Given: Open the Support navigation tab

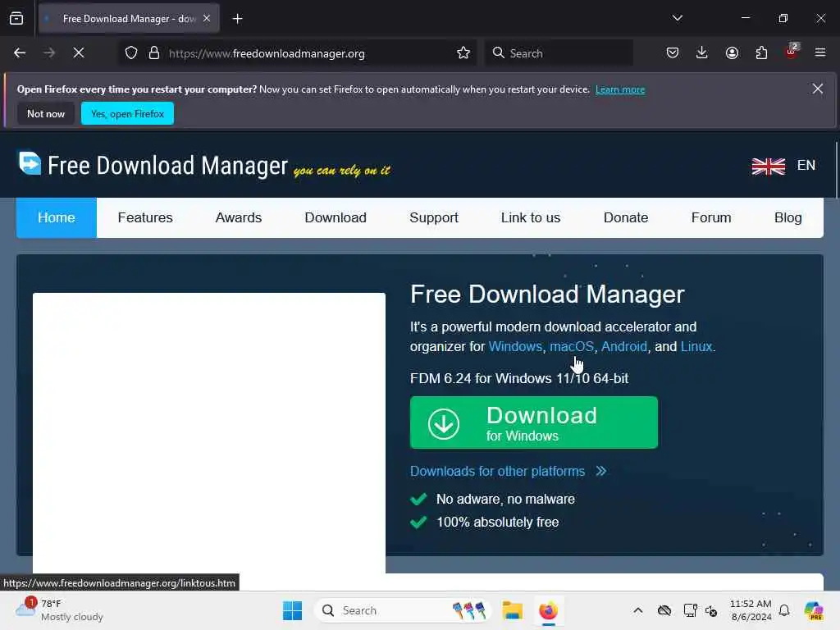Looking at the screenshot, I should click(x=434, y=217).
